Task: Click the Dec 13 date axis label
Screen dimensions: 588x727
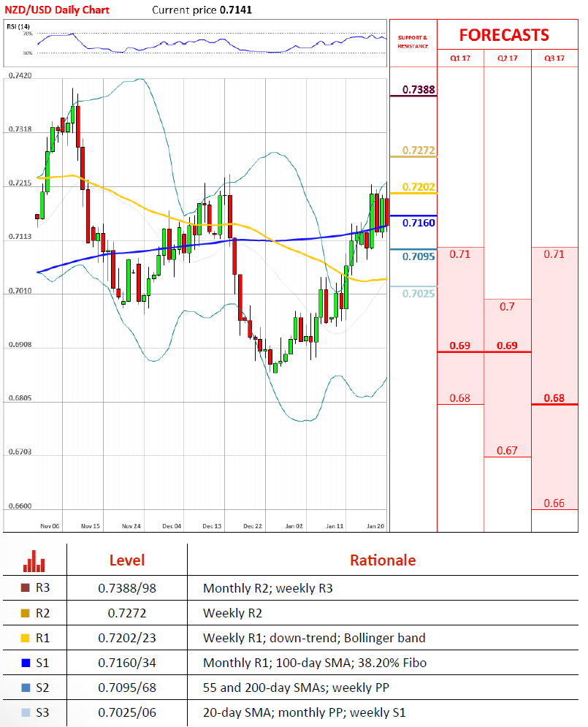Action: pos(213,526)
